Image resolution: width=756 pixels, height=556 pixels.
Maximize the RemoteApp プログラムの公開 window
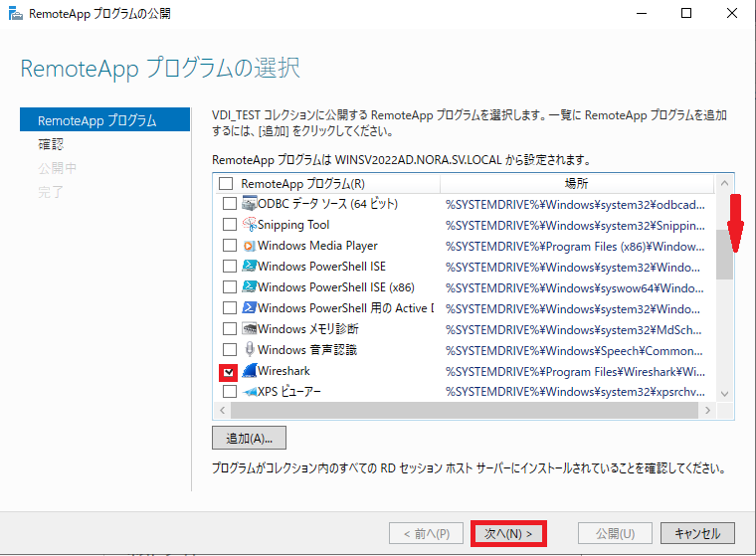point(686,14)
